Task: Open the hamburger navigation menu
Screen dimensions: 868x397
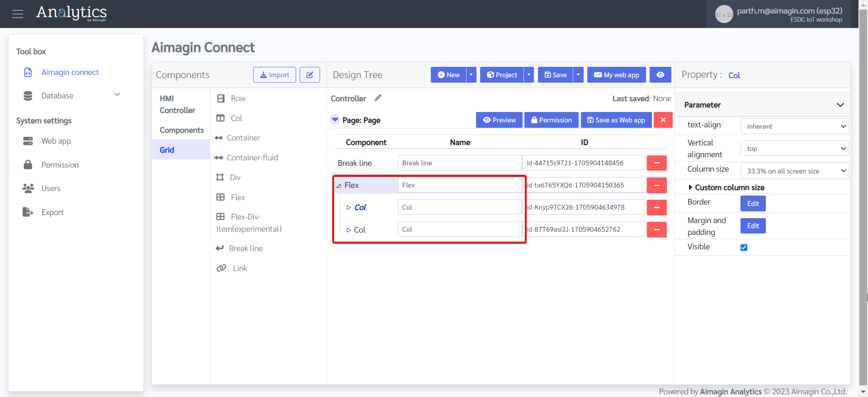Action: point(18,14)
